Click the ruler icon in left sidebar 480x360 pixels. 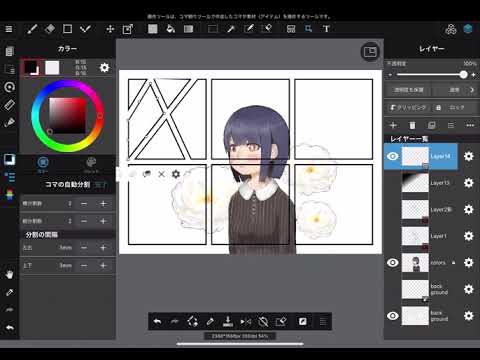tap(9, 105)
